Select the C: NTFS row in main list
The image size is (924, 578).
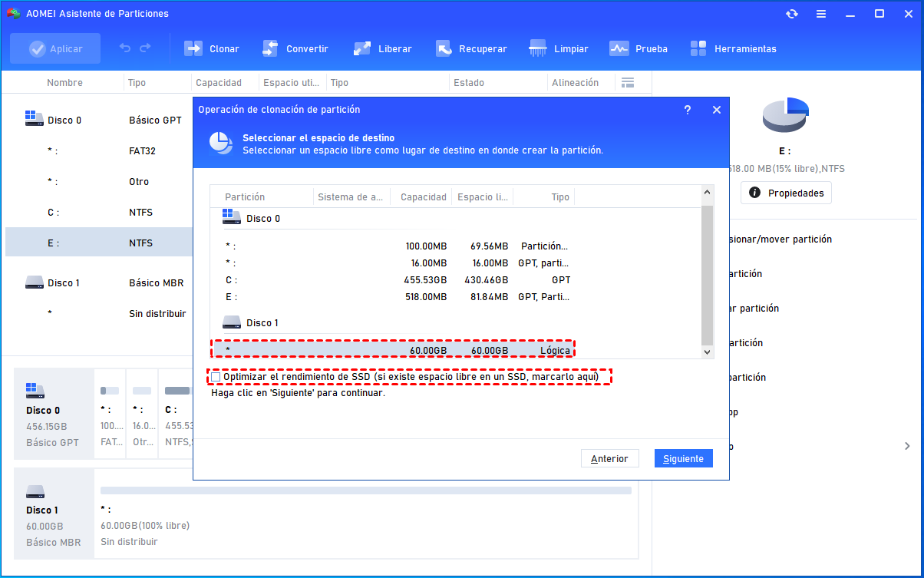click(98, 212)
